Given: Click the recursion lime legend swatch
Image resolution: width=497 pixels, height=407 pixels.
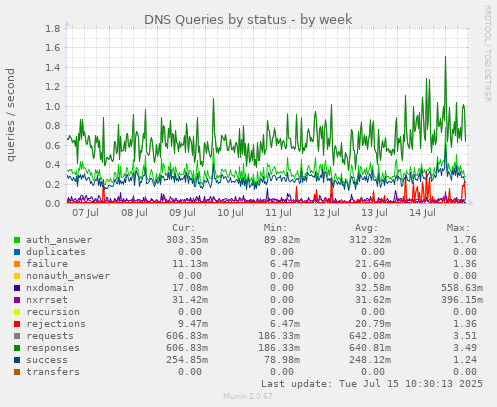Looking at the screenshot, I should click(x=17, y=312).
